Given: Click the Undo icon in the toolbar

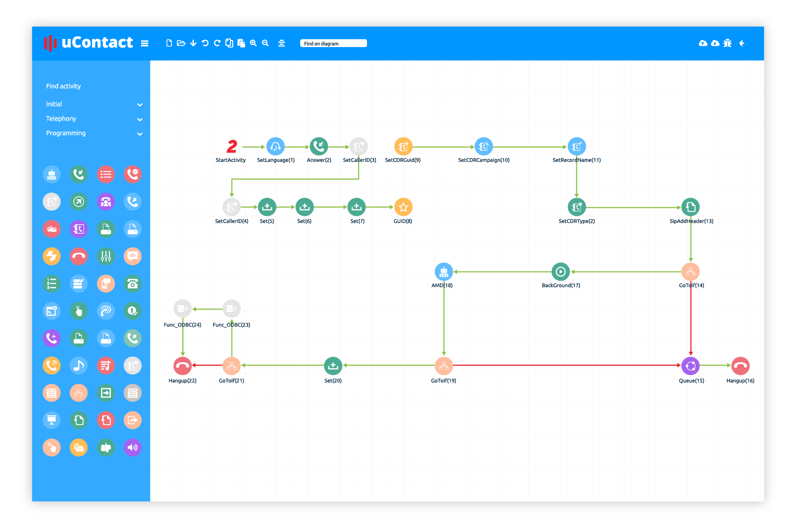Looking at the screenshot, I should [x=205, y=43].
